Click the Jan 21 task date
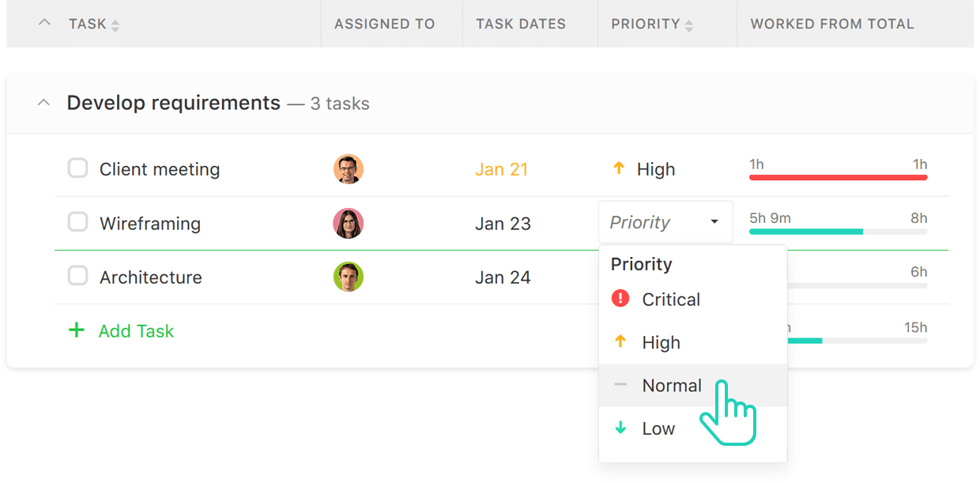 point(501,169)
